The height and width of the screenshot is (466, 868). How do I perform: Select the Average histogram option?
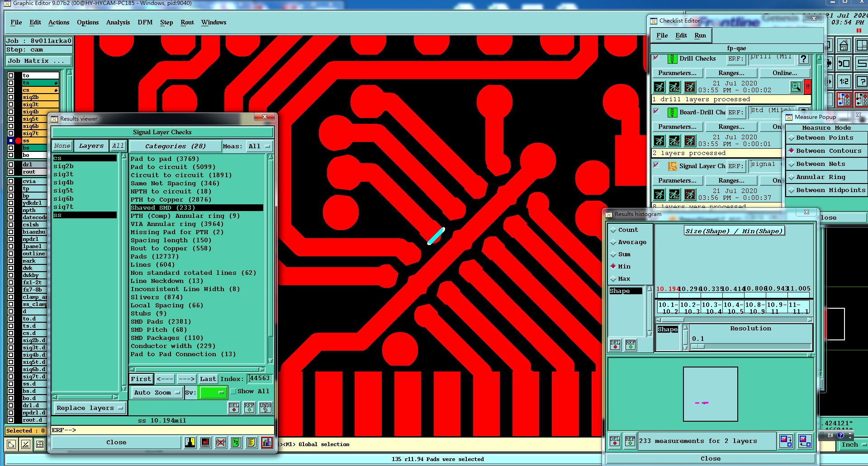coord(629,242)
